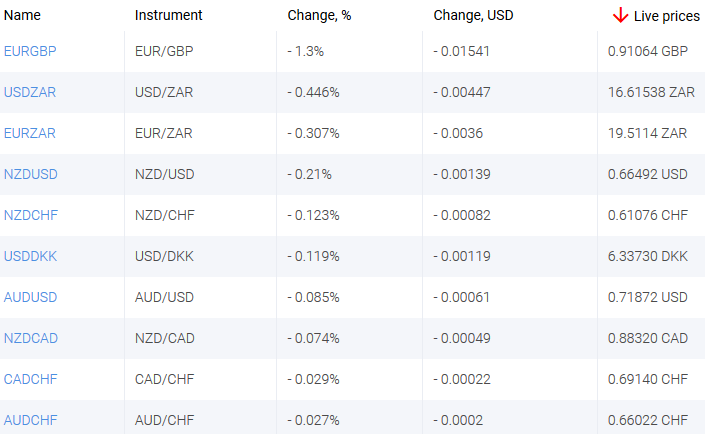
Task: Open the NZDUSD pair link
Action: click(31, 174)
